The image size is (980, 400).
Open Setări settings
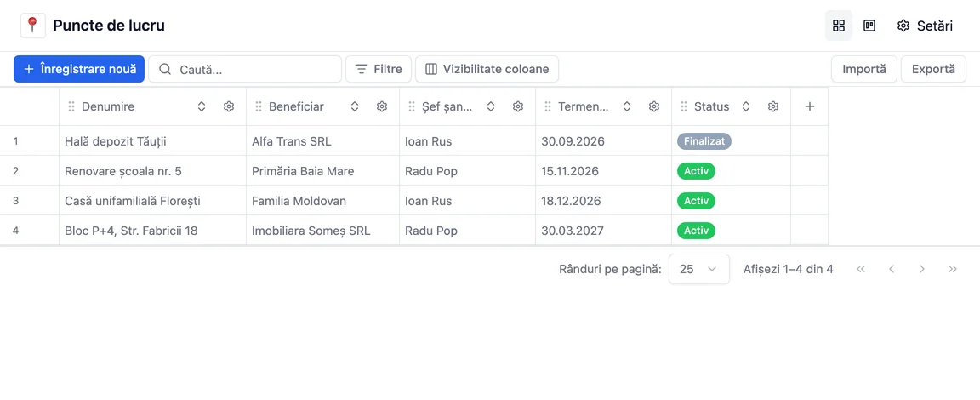pyautogui.click(x=925, y=26)
